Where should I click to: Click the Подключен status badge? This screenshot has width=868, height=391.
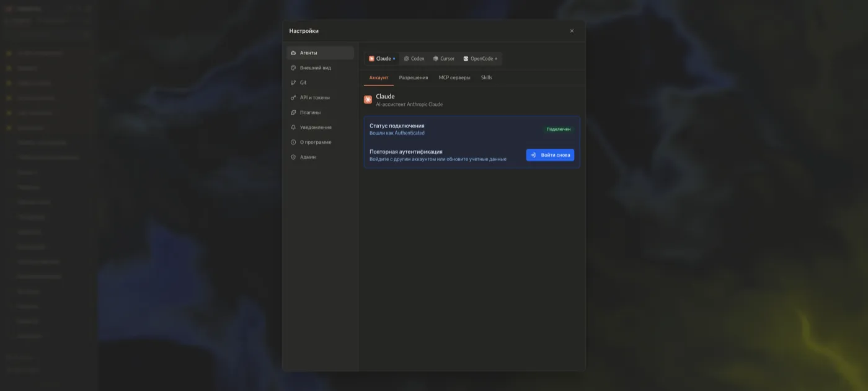[x=559, y=129]
